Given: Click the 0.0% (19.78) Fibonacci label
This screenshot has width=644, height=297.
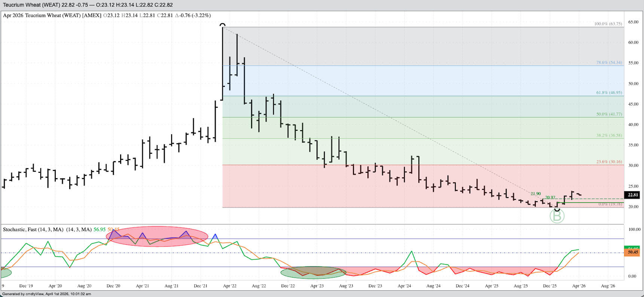Looking at the screenshot, I should (x=610, y=204).
